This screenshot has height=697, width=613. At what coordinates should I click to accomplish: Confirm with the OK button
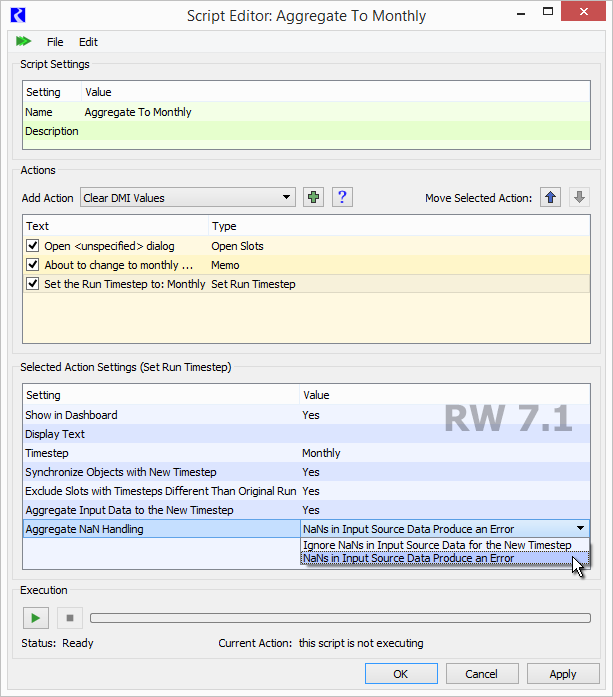(x=401, y=674)
